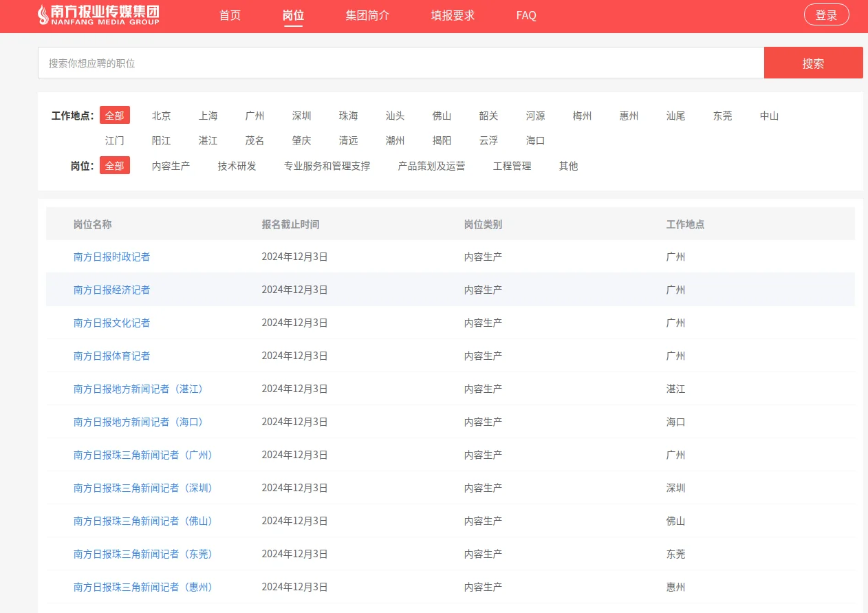Filter positions by 东莞 city
868x613 pixels.
coord(722,116)
